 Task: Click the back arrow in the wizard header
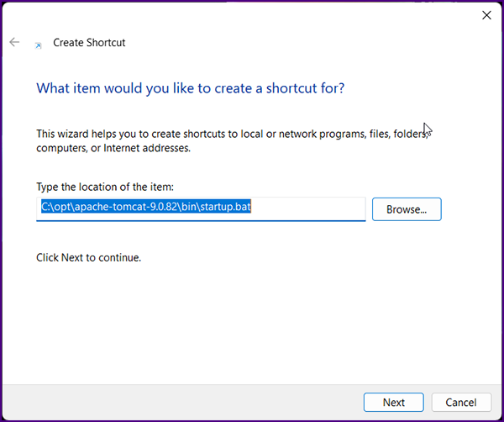pos(14,42)
